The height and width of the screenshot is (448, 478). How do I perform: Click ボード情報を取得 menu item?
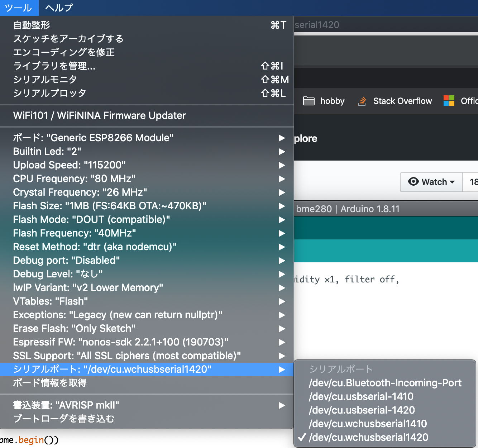pyautogui.click(x=50, y=383)
